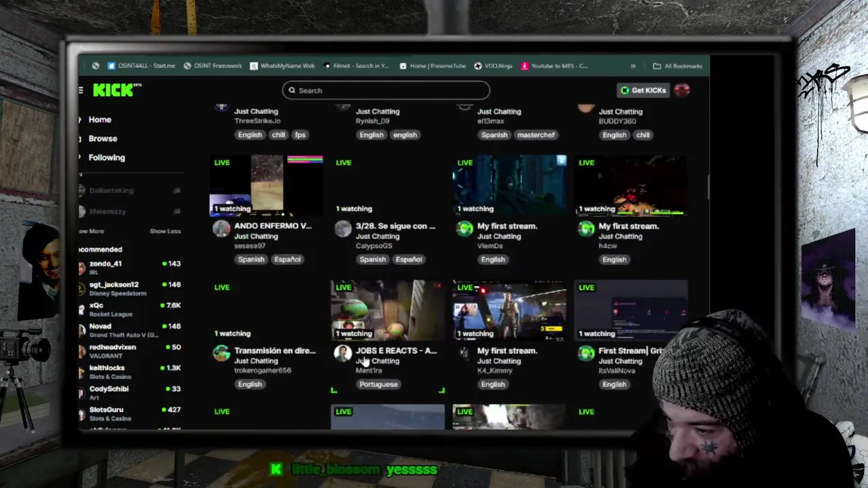This screenshot has height=488, width=868.
Task: Click the K4_Kimmy streamer avatar
Action: [x=465, y=353]
